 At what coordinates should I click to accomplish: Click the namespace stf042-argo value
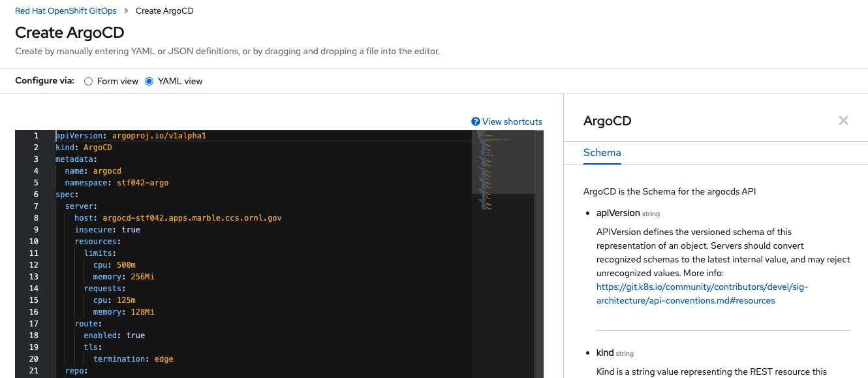(x=142, y=183)
